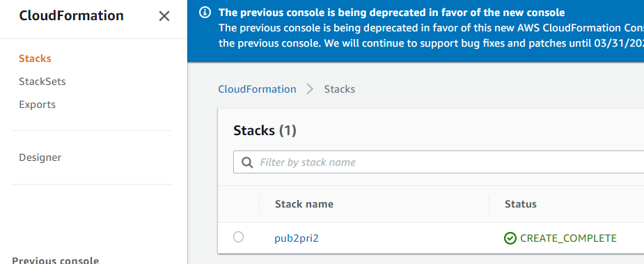Switch to the Previous console link
Viewport: 644px width, 264px height.
pyautogui.click(x=56, y=261)
